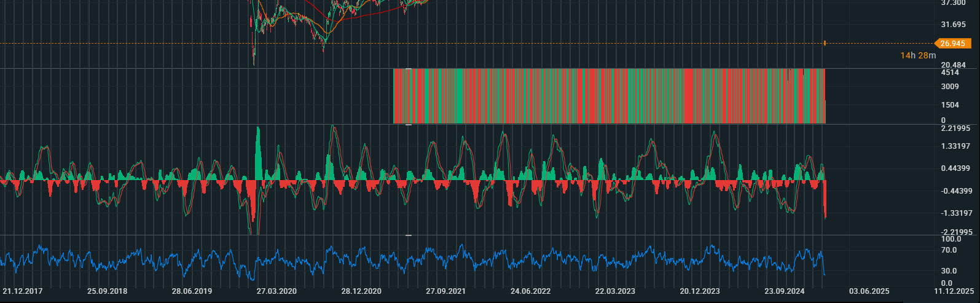Click the orange 26.945 current price tag
The width and height of the screenshot is (980, 303).
[952, 44]
